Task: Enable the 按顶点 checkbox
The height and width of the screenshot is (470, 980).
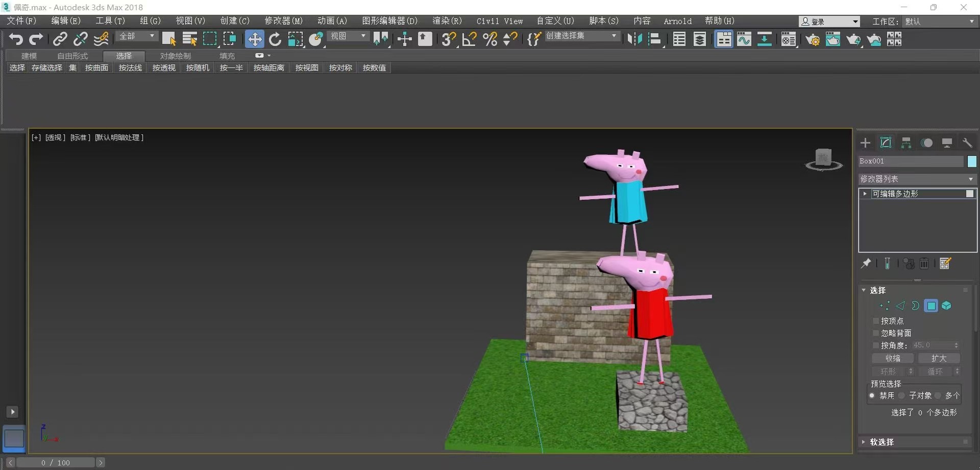Action: pos(876,321)
